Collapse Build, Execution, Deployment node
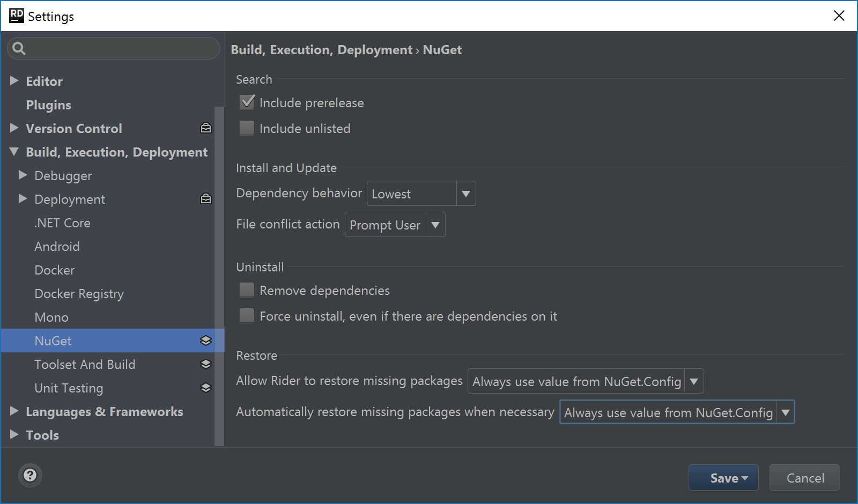 coord(14,152)
